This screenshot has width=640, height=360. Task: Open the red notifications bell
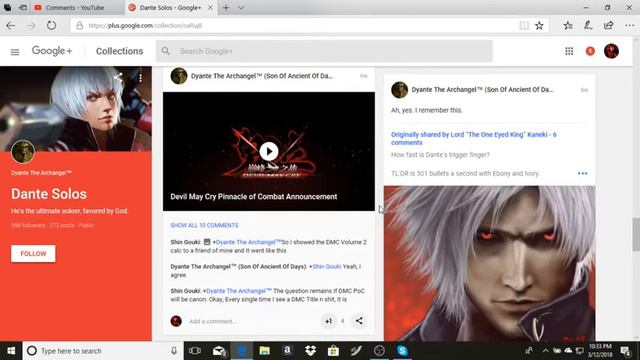[x=590, y=51]
